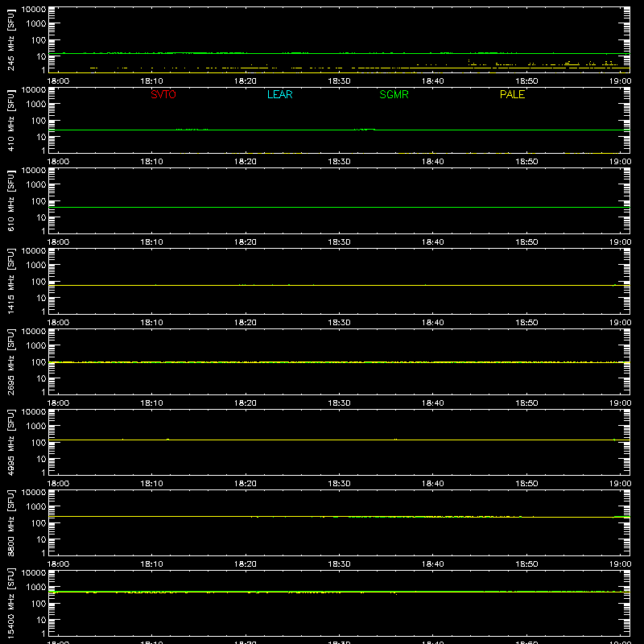Click 18:30 tick label below 245 MHz panel
Screen dimensions: 644x644
(x=339, y=81)
